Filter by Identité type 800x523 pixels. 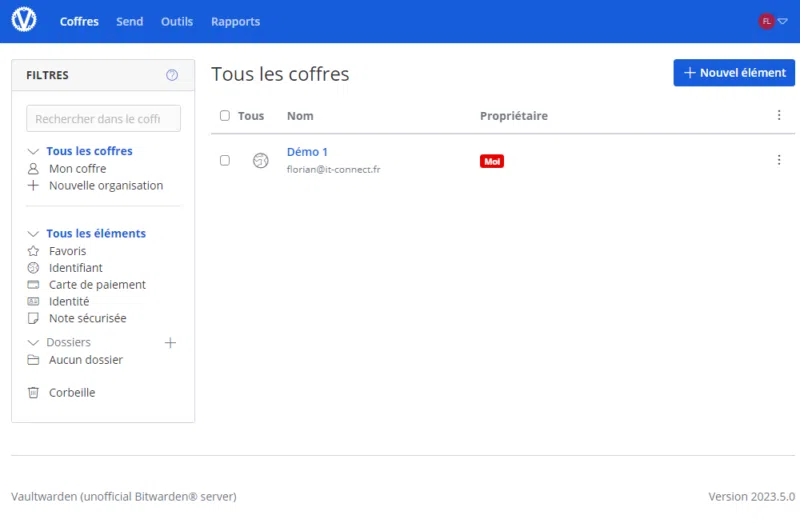[x=69, y=302]
